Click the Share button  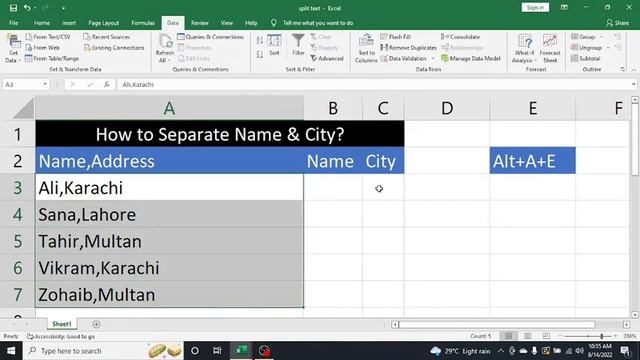pos(617,23)
